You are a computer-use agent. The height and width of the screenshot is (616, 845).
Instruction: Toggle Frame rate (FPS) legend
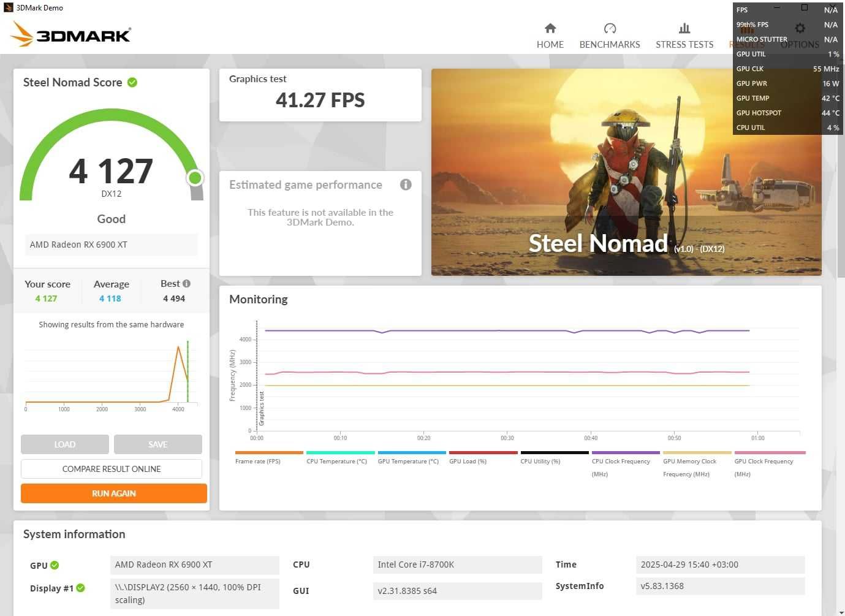point(269,458)
